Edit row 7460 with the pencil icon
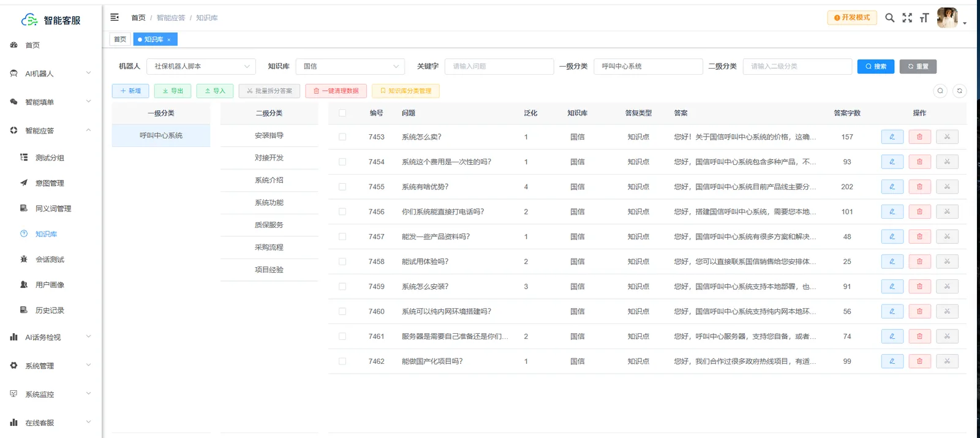 point(892,311)
